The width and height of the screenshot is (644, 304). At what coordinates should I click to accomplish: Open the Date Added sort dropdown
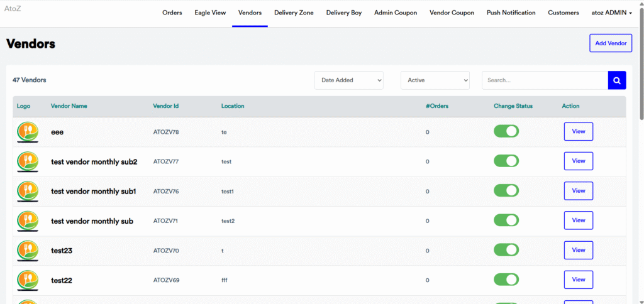tap(348, 80)
